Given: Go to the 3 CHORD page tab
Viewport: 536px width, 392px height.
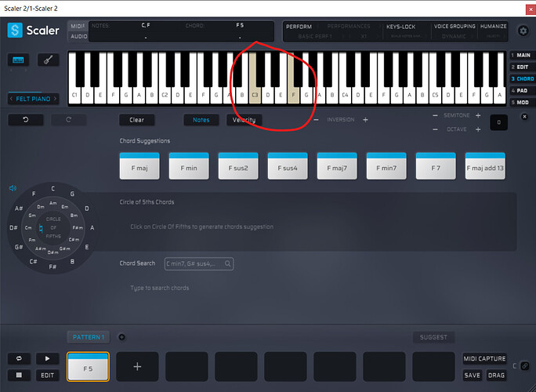Looking at the screenshot, I should pos(523,78).
